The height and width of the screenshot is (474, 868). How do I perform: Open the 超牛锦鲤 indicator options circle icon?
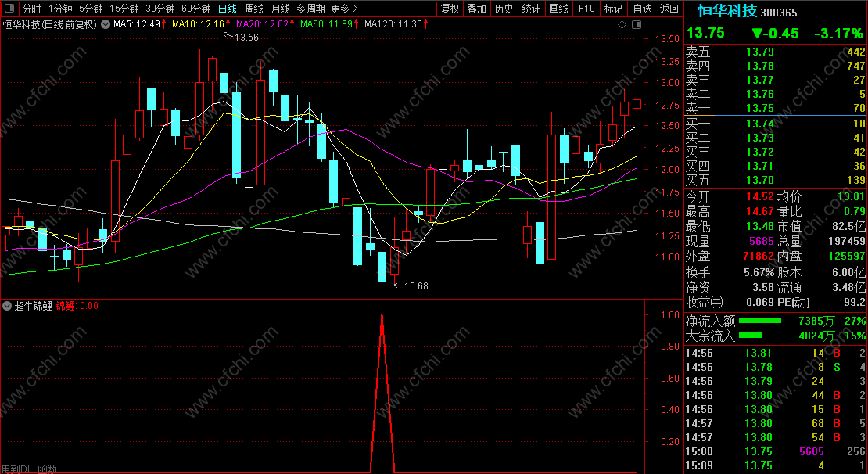click(x=7, y=306)
